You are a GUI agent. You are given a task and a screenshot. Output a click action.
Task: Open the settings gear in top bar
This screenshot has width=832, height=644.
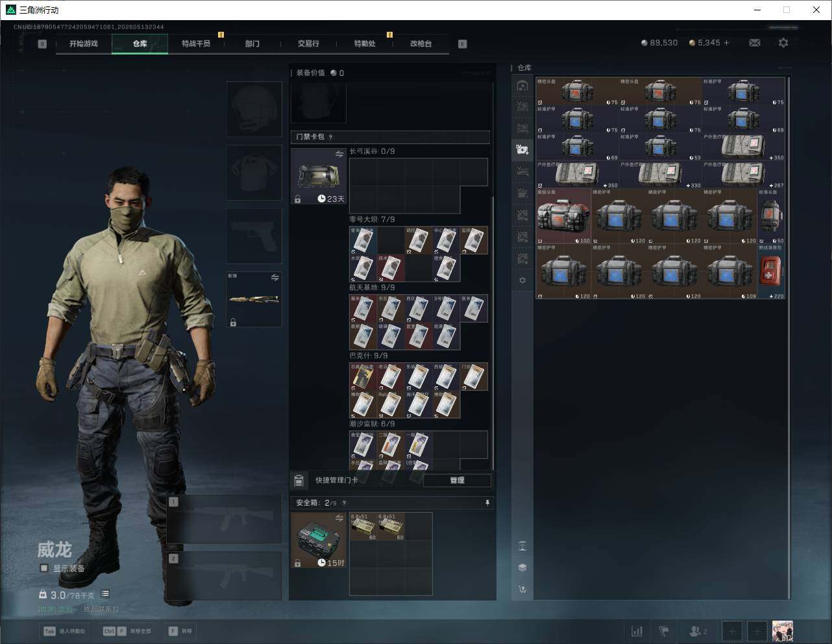coord(783,43)
